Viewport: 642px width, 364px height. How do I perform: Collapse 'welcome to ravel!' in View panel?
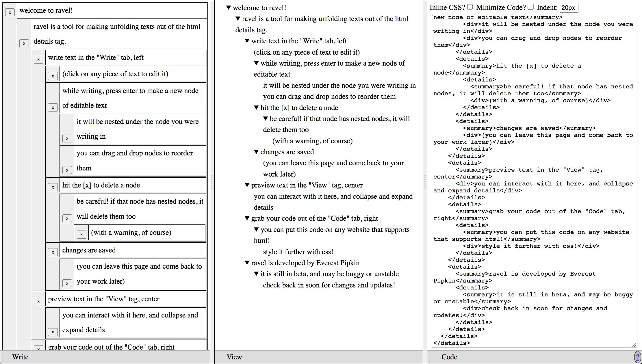coord(229,8)
